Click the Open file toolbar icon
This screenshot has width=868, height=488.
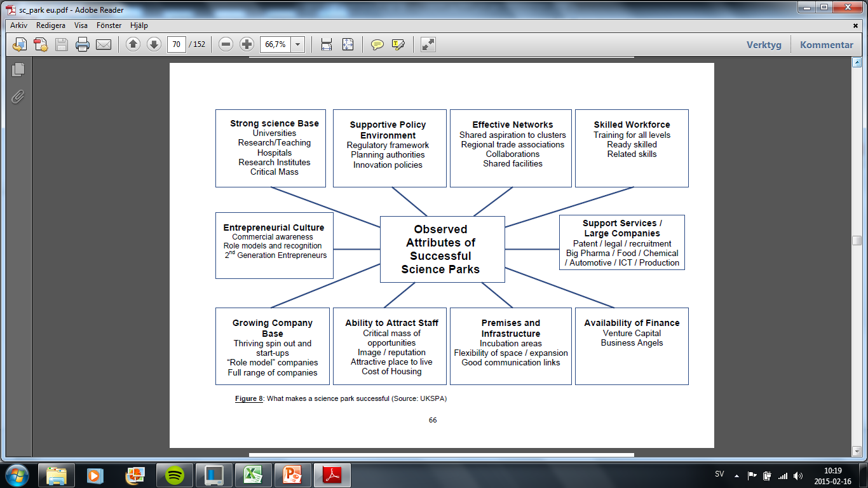tap(20, 44)
